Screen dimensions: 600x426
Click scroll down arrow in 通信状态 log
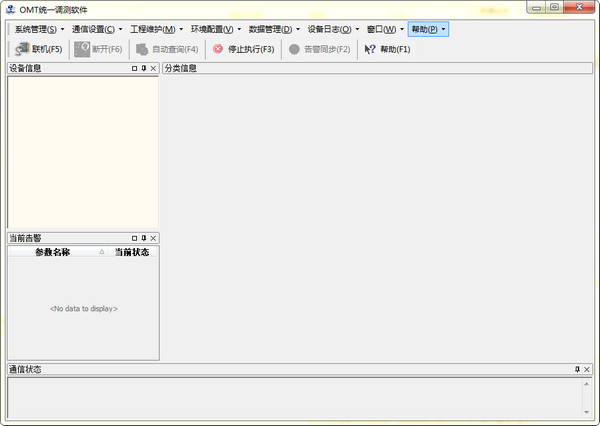[587, 412]
